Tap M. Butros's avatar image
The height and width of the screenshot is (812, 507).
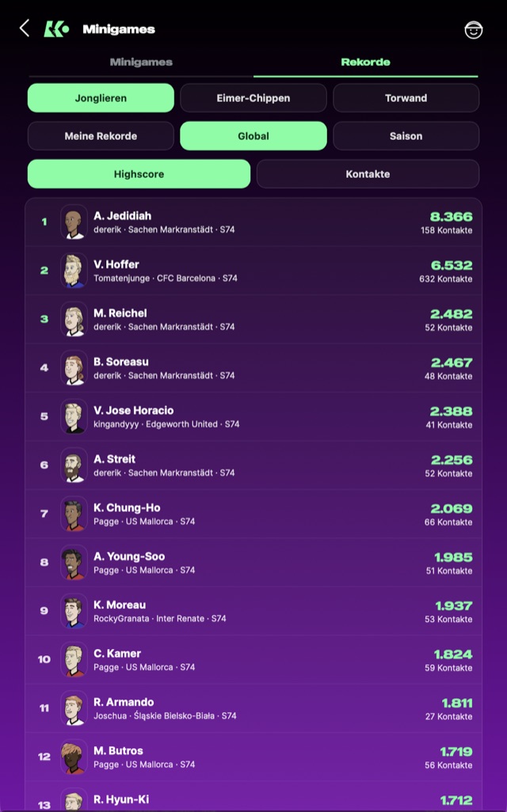tap(74, 757)
